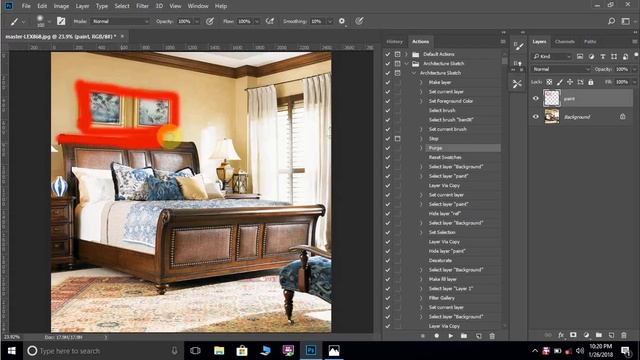Open the Brushes collapsed panel icon
Screen dimensions: 640x360
[x=517, y=63]
